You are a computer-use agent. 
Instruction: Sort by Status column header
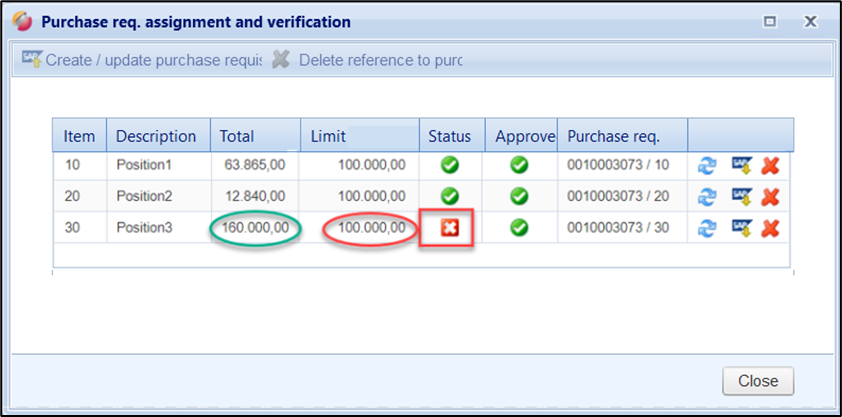click(x=452, y=135)
